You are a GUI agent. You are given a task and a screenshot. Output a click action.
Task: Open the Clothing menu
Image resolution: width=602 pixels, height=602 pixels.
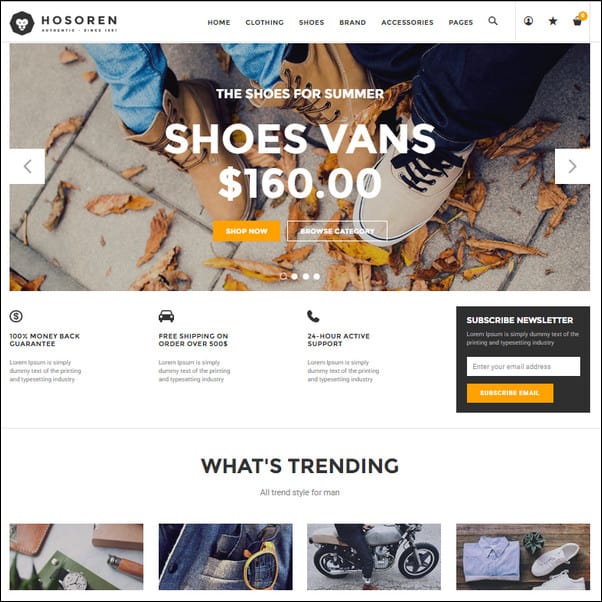point(265,23)
